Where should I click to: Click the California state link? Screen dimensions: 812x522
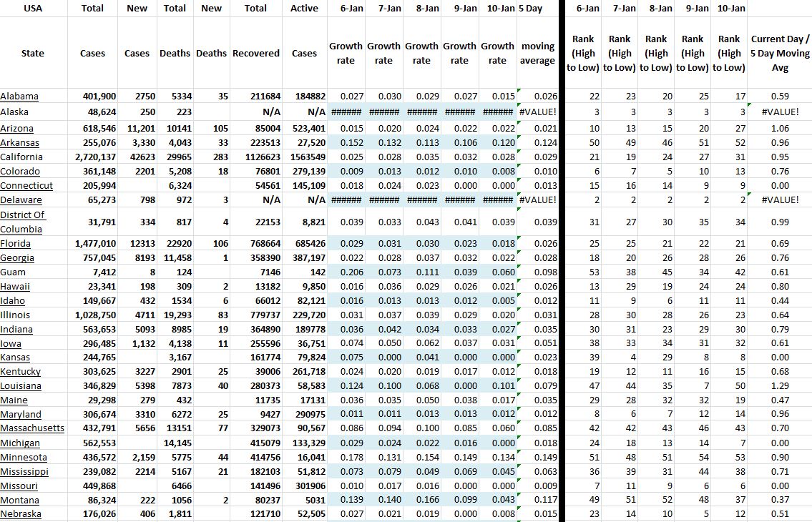[23, 157]
